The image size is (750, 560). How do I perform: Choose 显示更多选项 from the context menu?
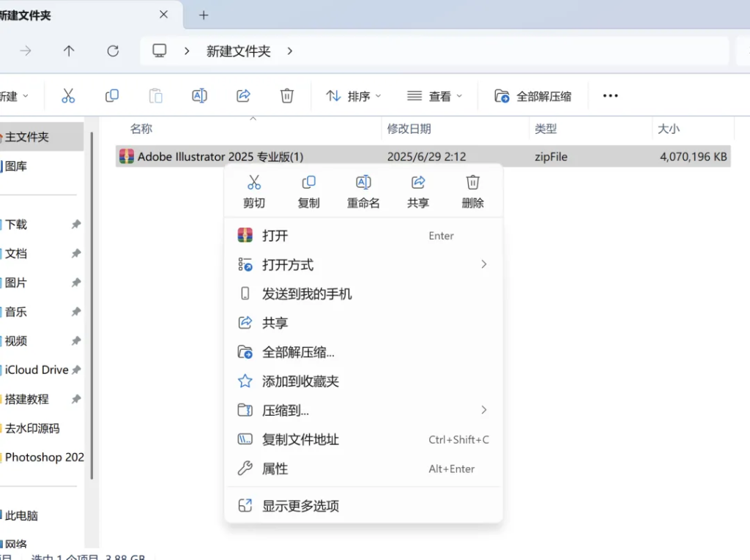click(363, 506)
